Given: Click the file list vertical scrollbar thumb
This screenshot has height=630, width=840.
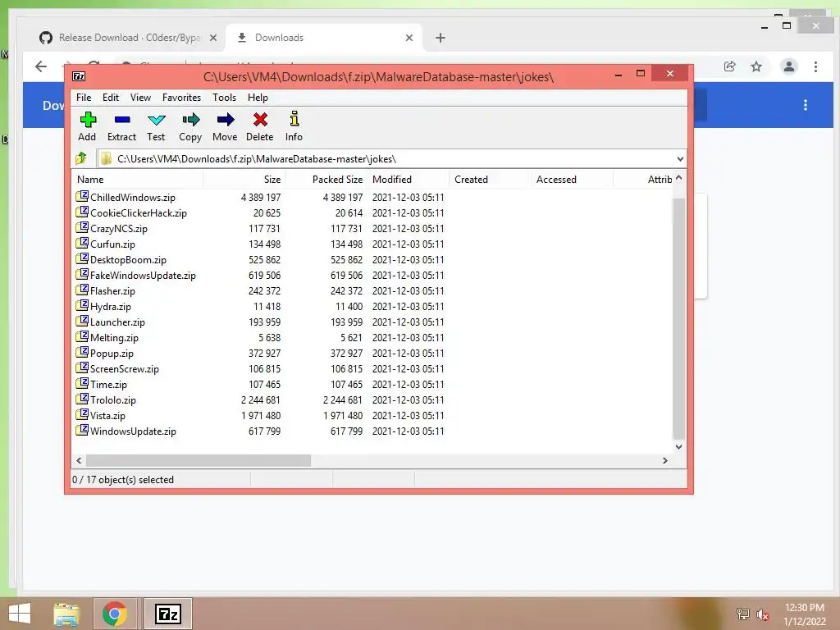Looking at the screenshot, I should [x=678, y=318].
